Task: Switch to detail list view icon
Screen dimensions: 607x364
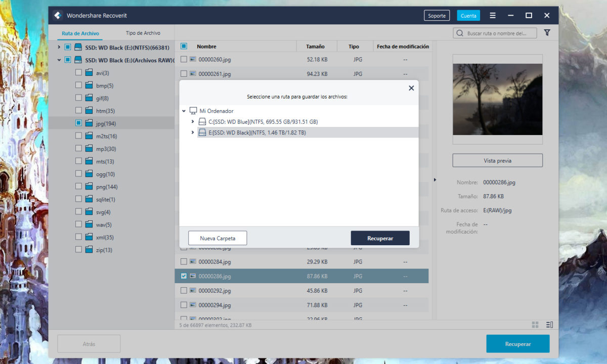Action: coord(550,325)
